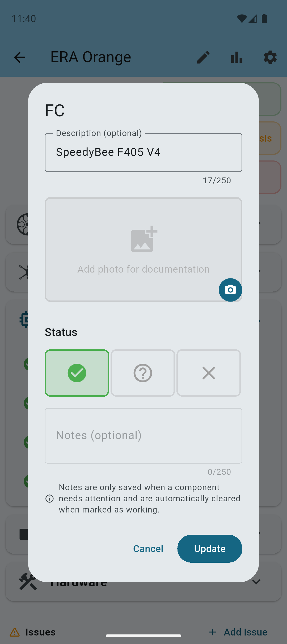Tap the ERA Orange title
The image size is (287, 644).
(x=91, y=57)
